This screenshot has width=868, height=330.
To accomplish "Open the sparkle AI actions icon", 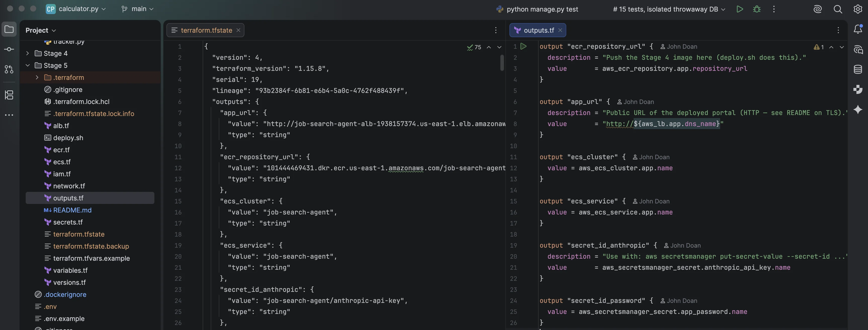I will coord(858,109).
